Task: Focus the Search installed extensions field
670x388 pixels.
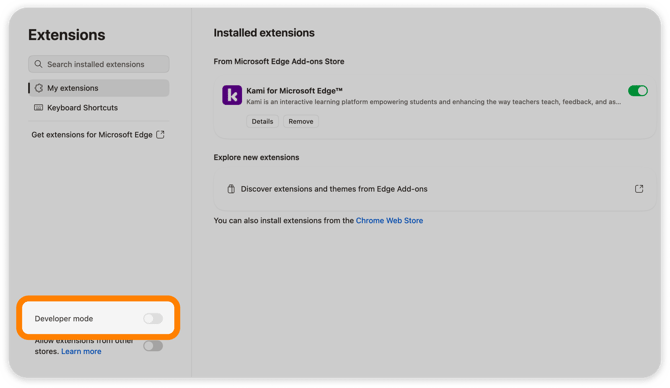Action: (x=99, y=64)
